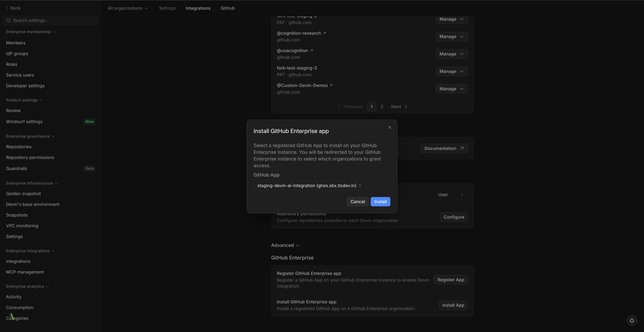Go to Settings breadcrumb
This screenshot has height=332, width=644.
167,8
